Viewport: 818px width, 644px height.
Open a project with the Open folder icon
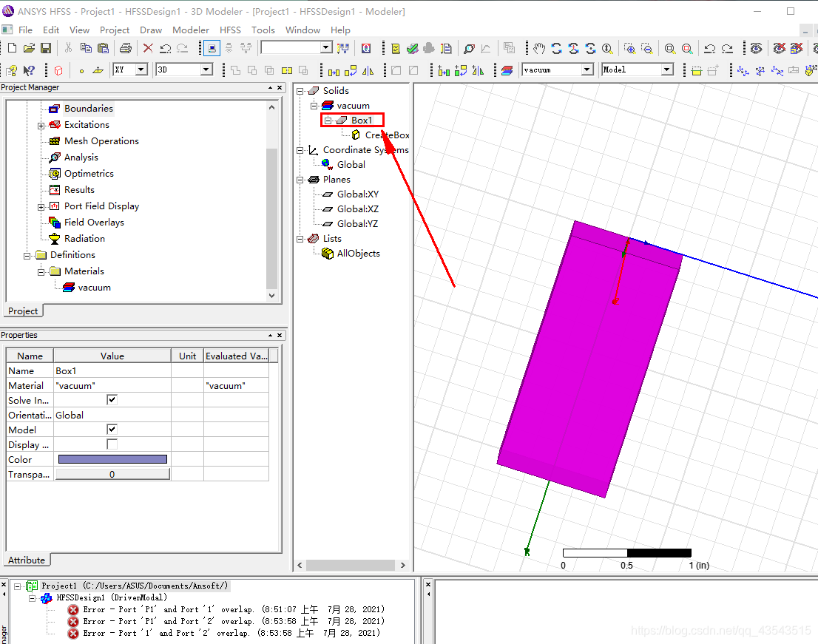pyautogui.click(x=30, y=49)
